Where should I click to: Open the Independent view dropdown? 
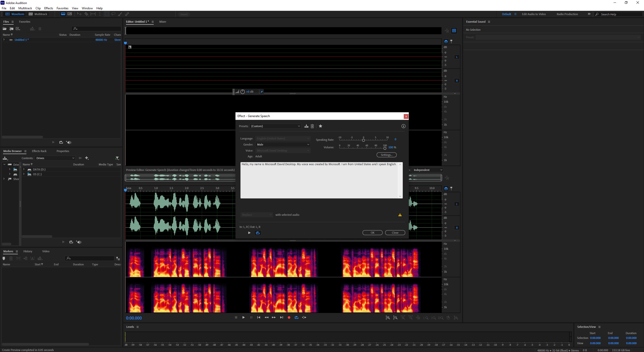pyautogui.click(x=428, y=170)
